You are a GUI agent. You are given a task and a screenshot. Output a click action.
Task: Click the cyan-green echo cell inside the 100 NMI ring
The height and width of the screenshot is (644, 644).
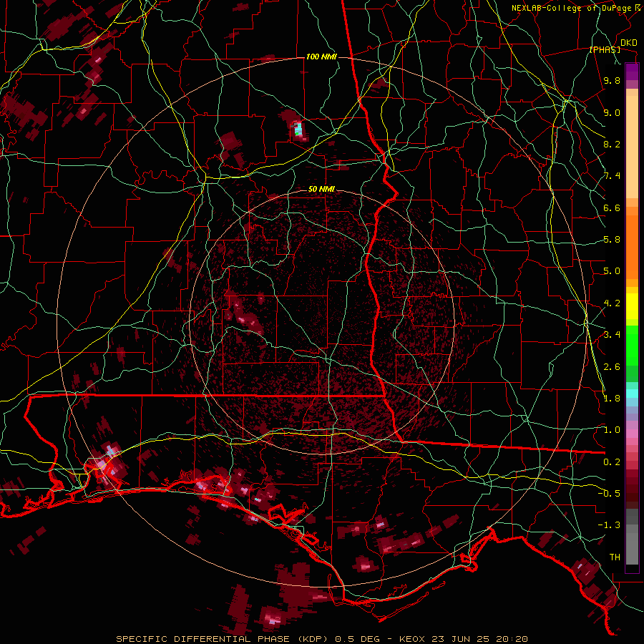point(298,131)
